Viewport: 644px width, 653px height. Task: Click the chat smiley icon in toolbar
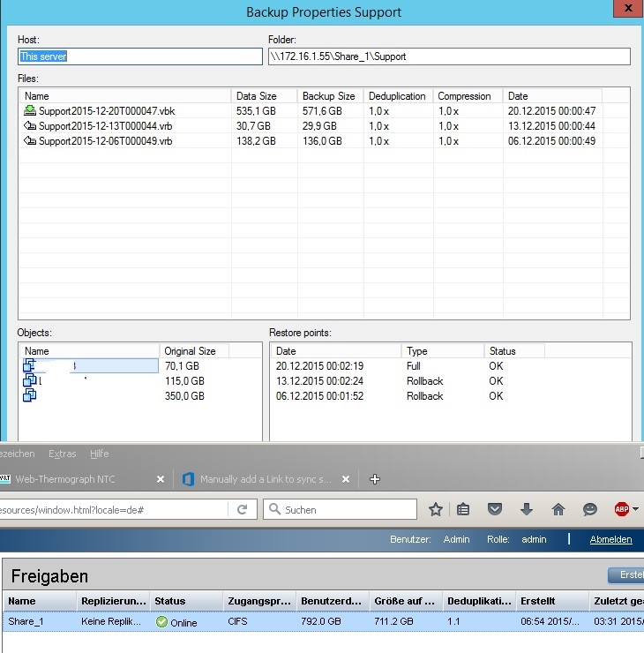click(590, 509)
